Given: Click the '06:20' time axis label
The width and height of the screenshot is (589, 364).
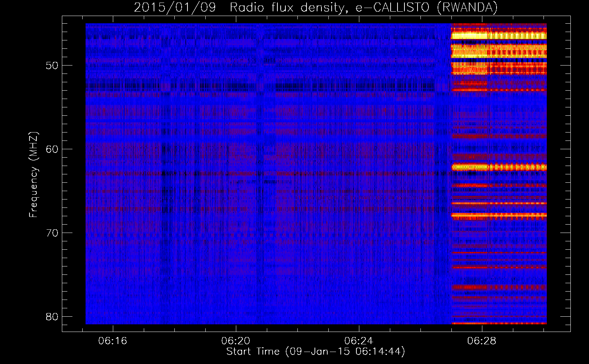Looking at the screenshot, I should [x=236, y=341].
